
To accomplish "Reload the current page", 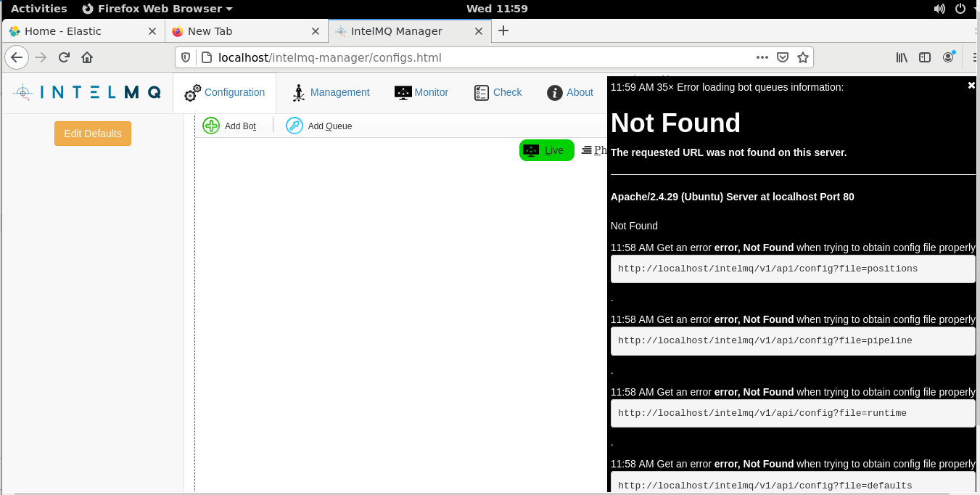I will coord(64,57).
